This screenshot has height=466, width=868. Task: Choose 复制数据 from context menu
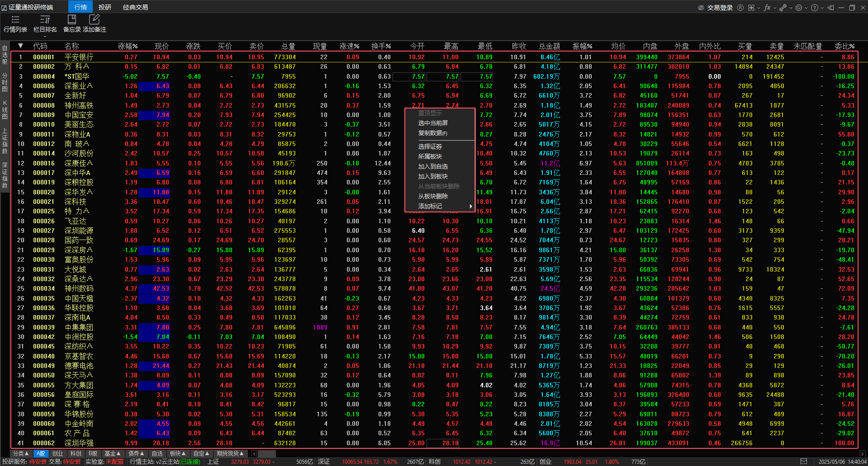pyautogui.click(x=432, y=133)
